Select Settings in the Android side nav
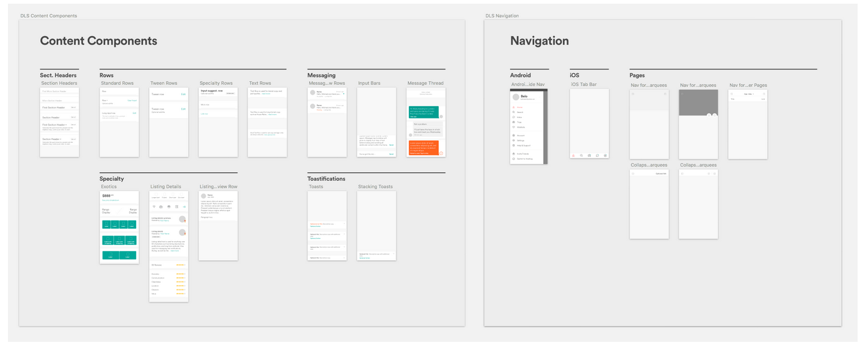The image size is (868, 348). 521,140
